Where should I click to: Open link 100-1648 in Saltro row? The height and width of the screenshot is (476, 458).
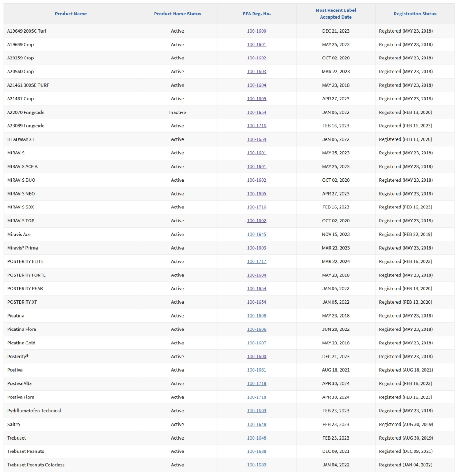pos(257,424)
